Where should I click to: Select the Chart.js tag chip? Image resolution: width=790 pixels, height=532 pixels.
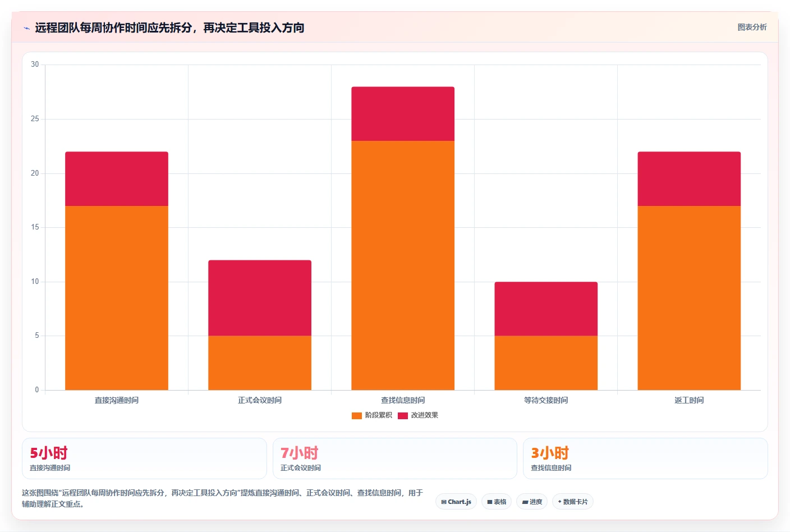tap(456, 502)
